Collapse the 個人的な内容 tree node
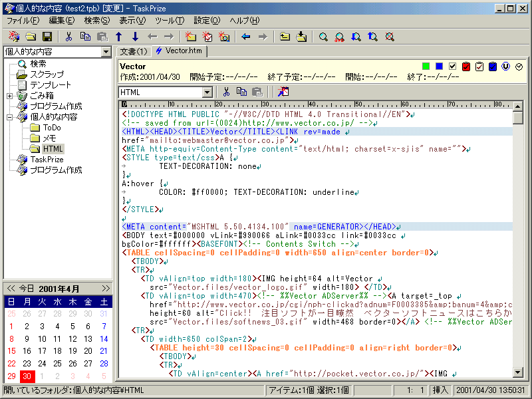This screenshot has width=532, height=399. (x=10, y=117)
